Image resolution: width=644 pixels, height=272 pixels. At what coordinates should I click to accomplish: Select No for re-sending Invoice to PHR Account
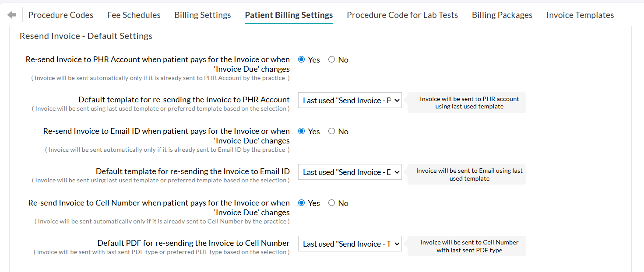[331, 59]
